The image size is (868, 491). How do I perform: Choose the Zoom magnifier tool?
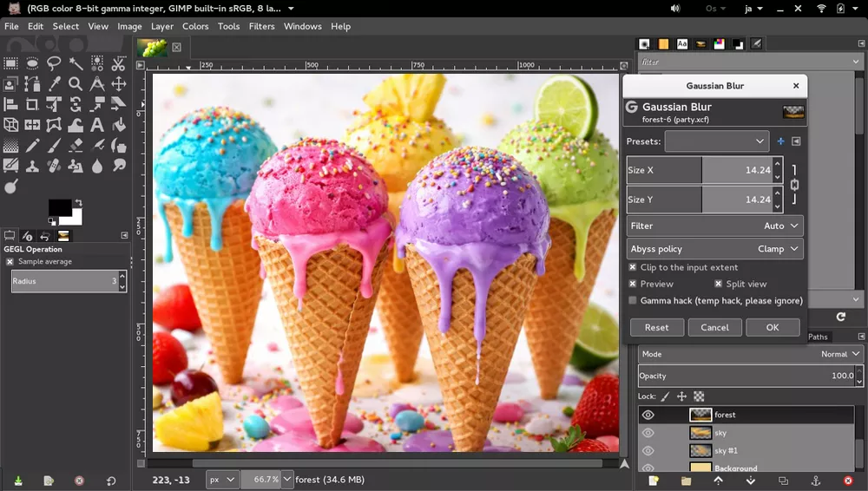(x=76, y=84)
